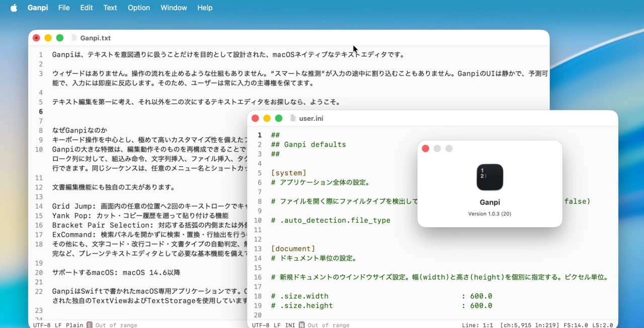Open the Edit menu

tap(87, 8)
